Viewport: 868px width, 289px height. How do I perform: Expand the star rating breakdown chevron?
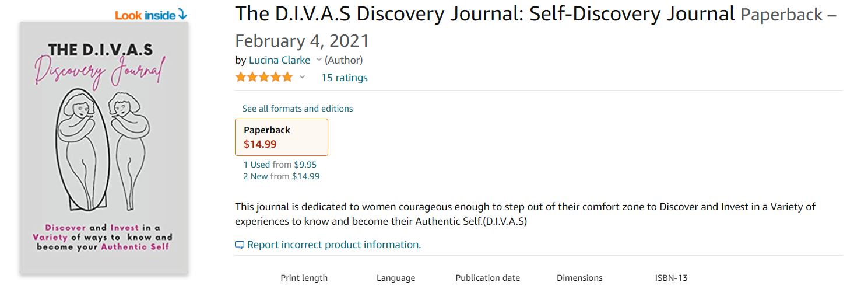[x=302, y=78]
